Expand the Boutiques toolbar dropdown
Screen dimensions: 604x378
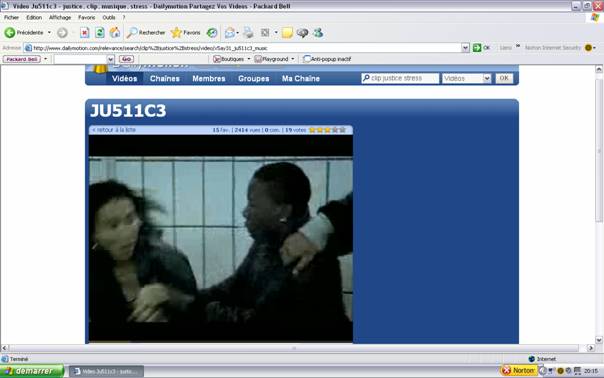pos(248,59)
